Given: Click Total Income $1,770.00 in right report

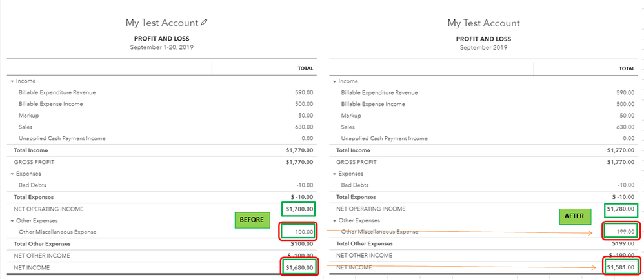Looking at the screenshot, I should pyautogui.click(x=621, y=150).
